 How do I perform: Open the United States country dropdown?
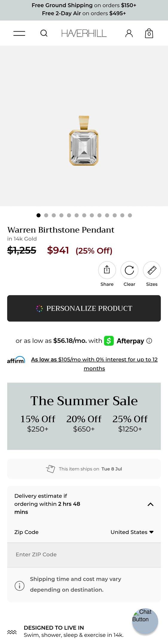[x=132, y=532]
